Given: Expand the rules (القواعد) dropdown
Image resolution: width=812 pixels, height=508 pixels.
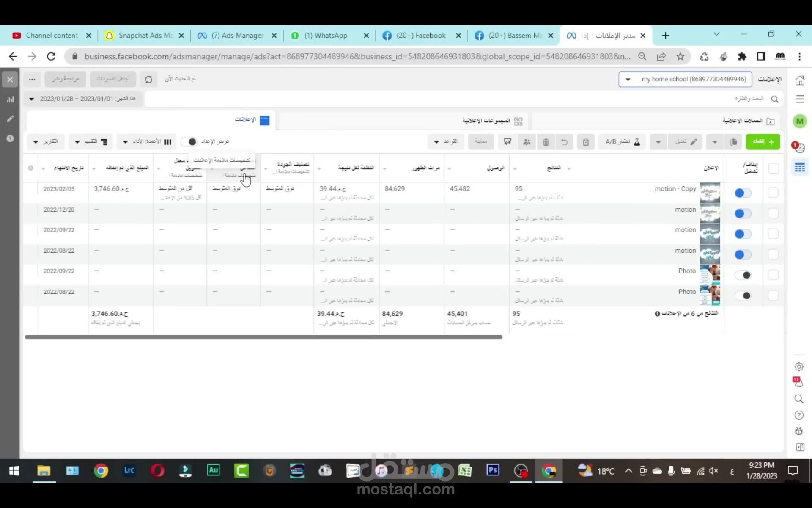Looking at the screenshot, I should coord(445,141).
